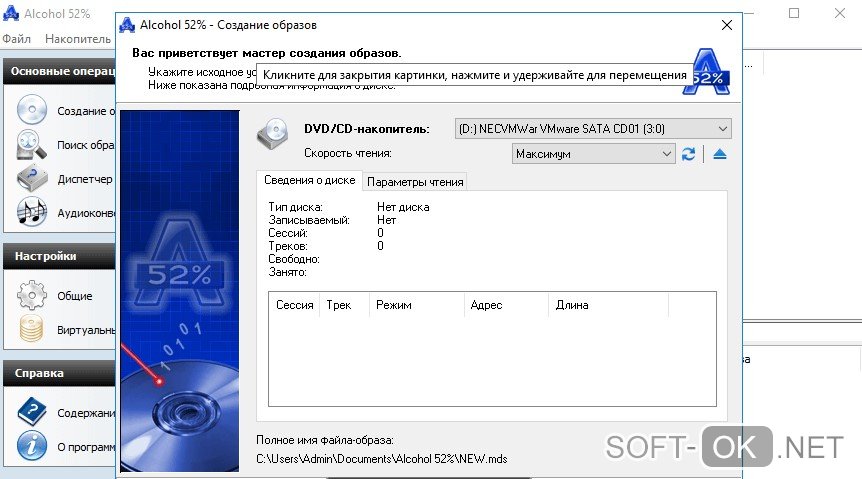This screenshot has width=862, height=479.
Task: Click the Нет диска disc type value
Action: tap(403, 207)
